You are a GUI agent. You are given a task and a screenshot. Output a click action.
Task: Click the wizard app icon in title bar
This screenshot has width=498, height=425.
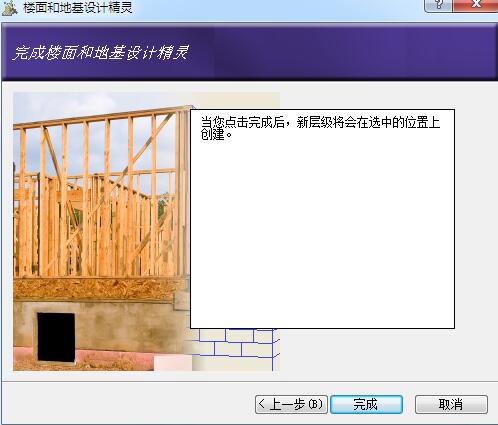point(9,8)
